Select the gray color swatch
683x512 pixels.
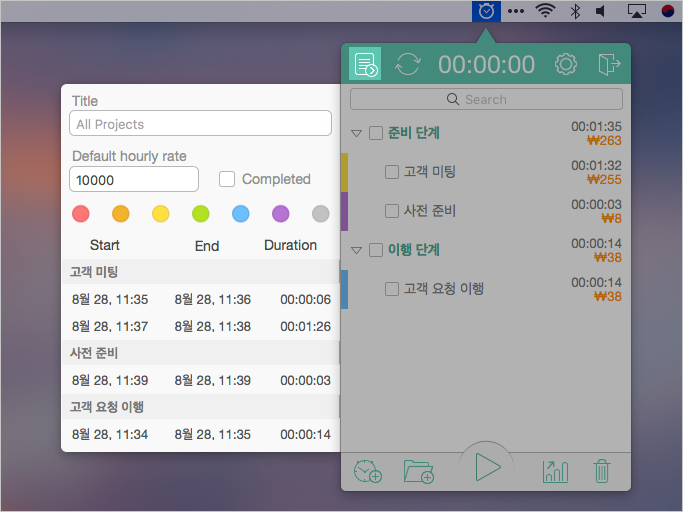pyautogui.click(x=321, y=214)
